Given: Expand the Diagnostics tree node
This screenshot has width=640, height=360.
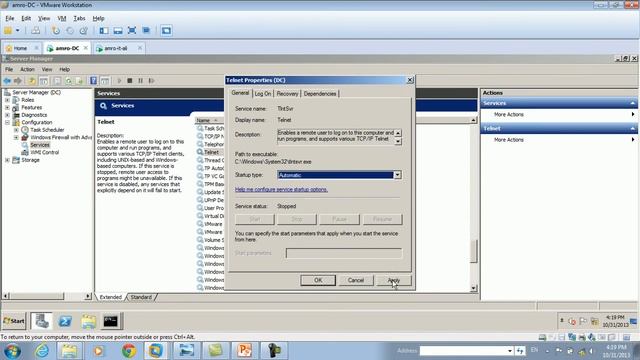Looking at the screenshot, I should [7, 115].
